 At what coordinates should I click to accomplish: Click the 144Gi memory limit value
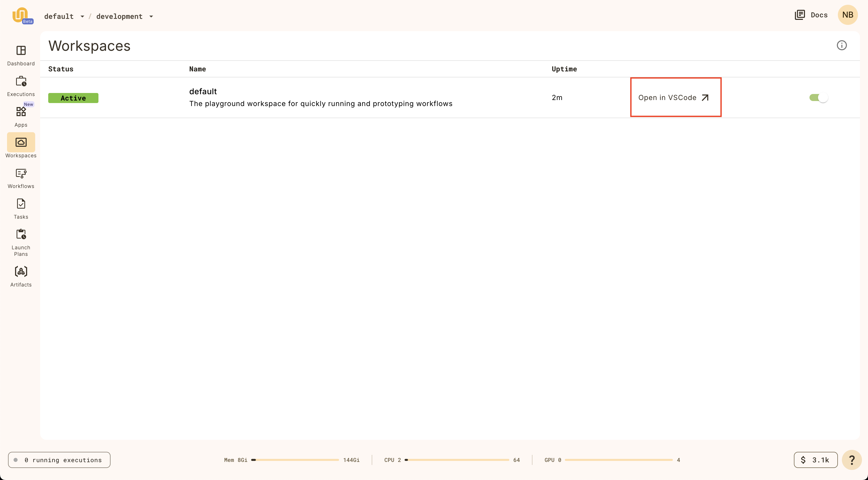pyautogui.click(x=351, y=460)
